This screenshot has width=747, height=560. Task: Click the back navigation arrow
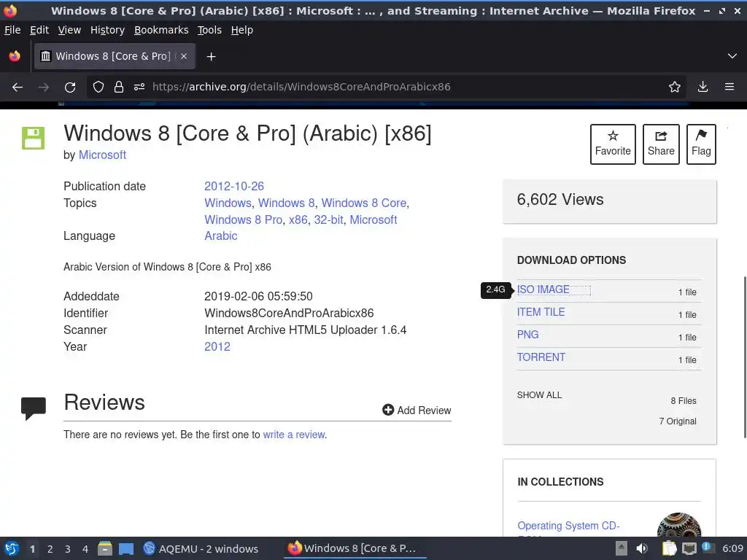18,87
